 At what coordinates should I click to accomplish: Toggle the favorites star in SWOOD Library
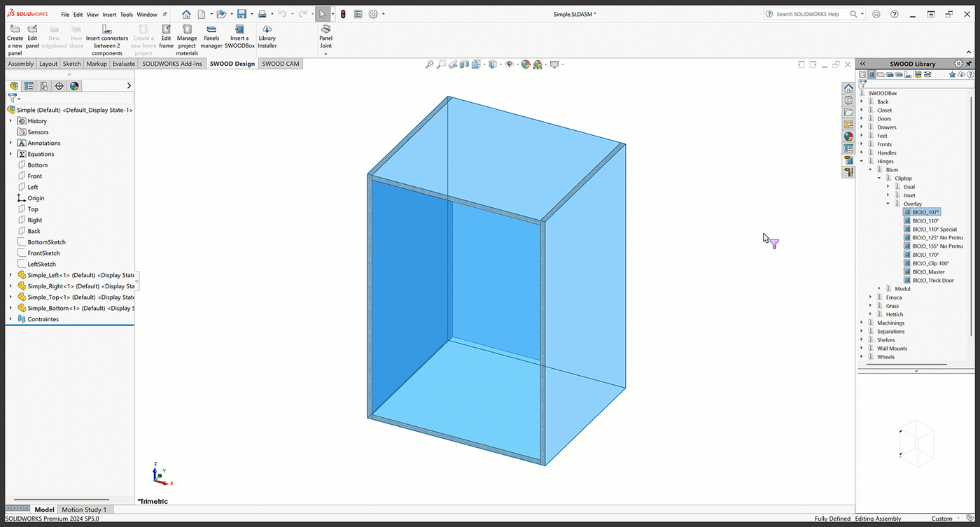[952, 74]
